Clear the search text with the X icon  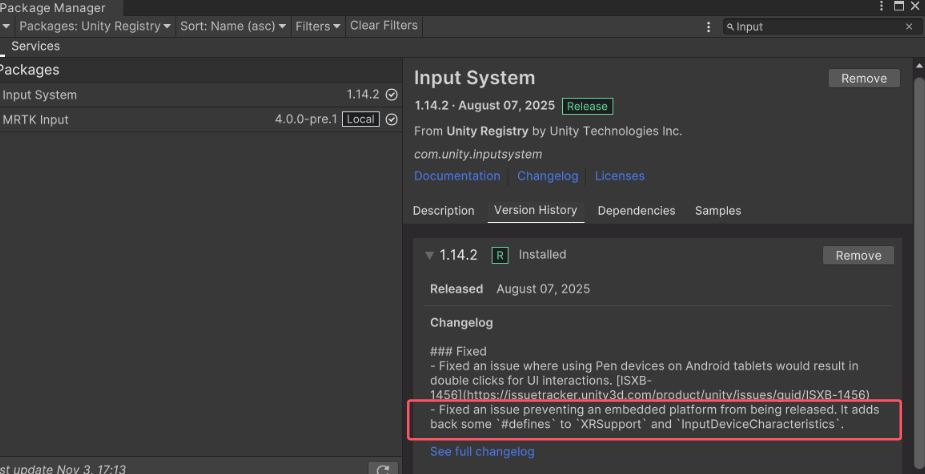click(x=909, y=27)
